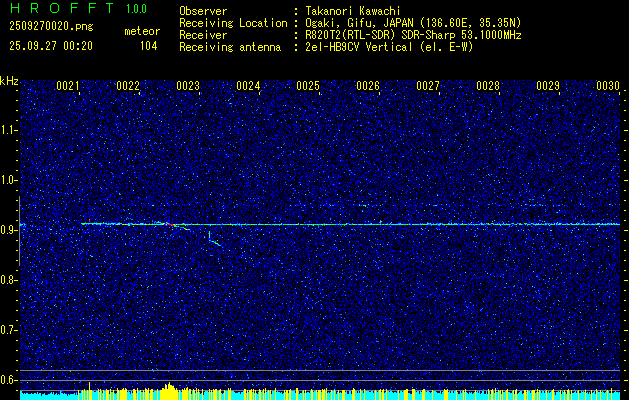Screen dimensions: 629x400
Task: Click the Receiver field label
Action: 203,35
